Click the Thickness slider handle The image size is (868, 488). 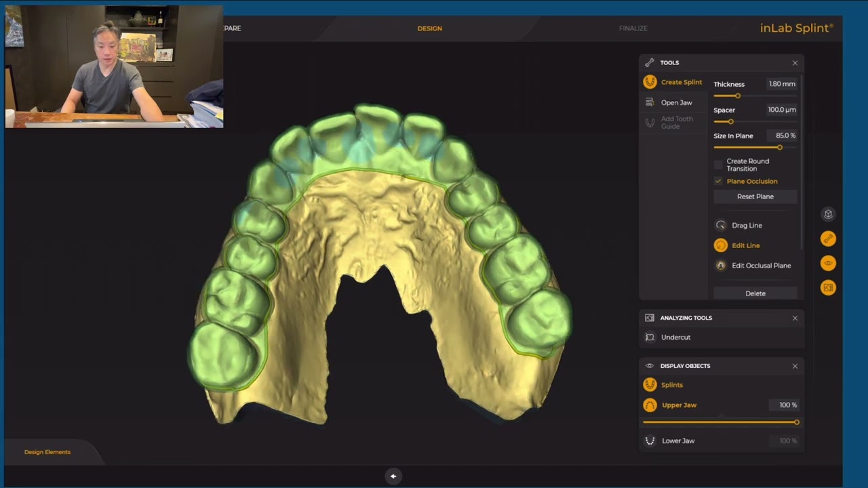(x=738, y=96)
